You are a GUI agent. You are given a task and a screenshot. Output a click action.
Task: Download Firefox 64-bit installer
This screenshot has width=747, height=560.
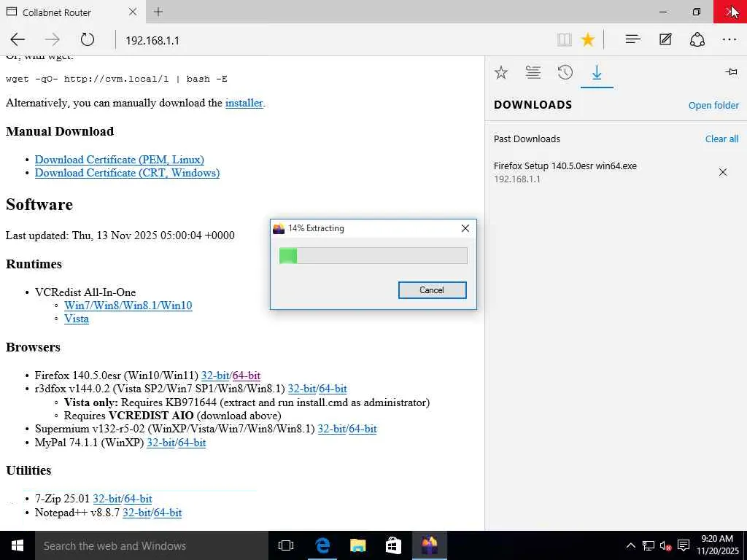247,376
